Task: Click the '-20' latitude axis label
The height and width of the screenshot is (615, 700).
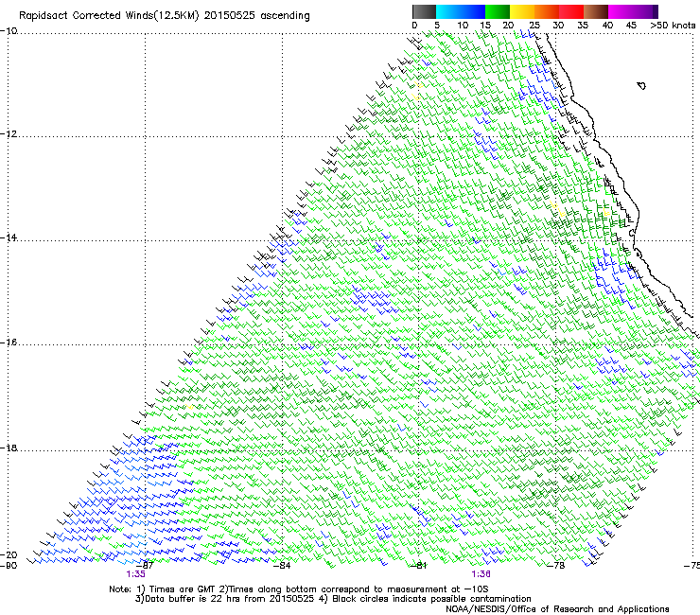Action: [9, 554]
